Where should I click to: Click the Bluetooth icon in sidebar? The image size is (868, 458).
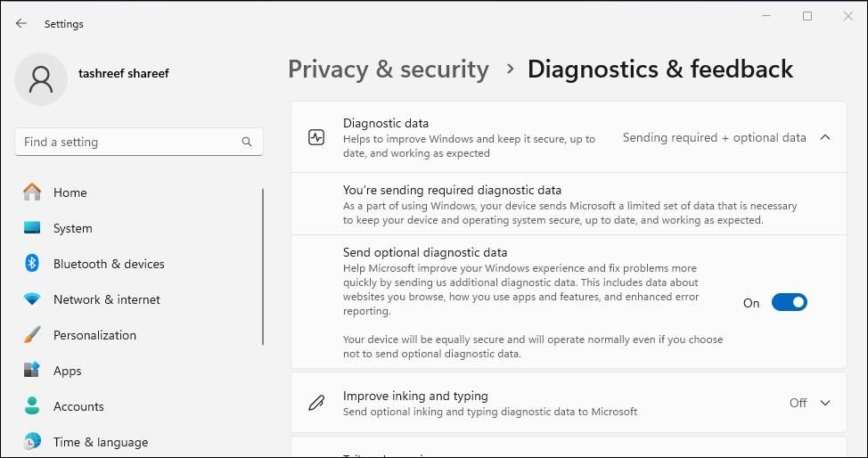(32, 264)
